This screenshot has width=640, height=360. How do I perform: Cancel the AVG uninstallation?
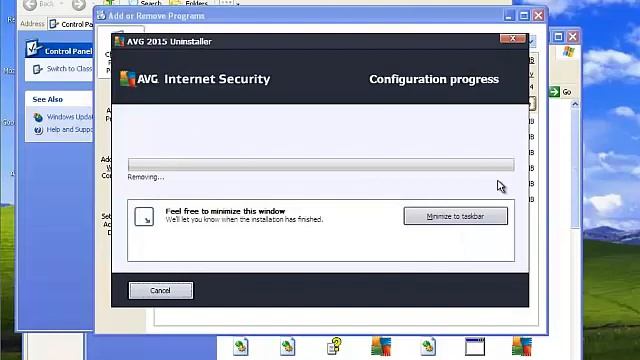pos(160,291)
